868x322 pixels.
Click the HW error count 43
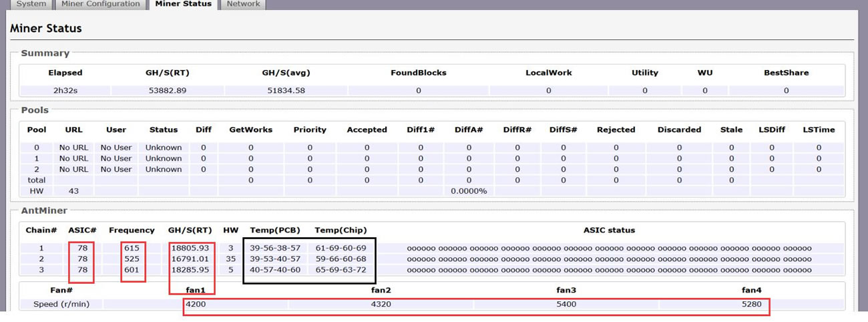pyautogui.click(x=73, y=191)
